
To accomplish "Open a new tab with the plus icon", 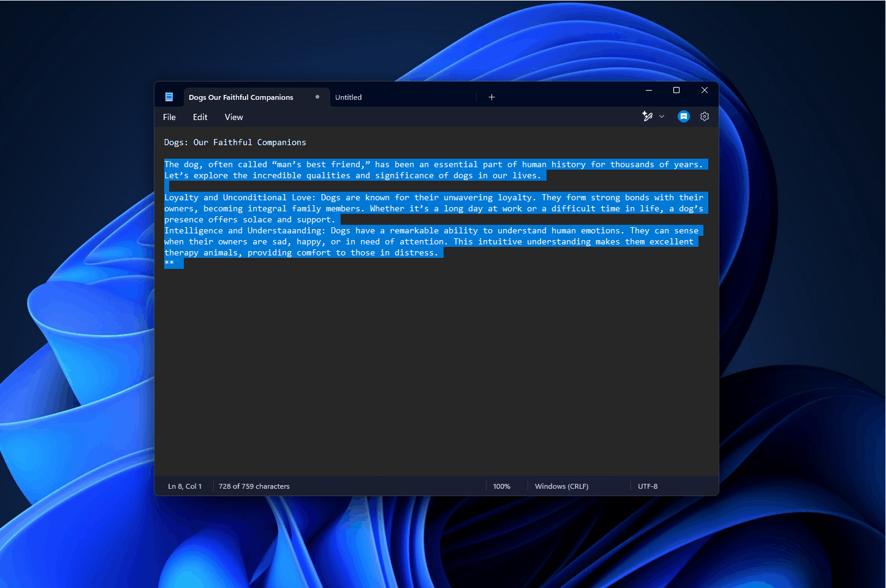I will [491, 97].
